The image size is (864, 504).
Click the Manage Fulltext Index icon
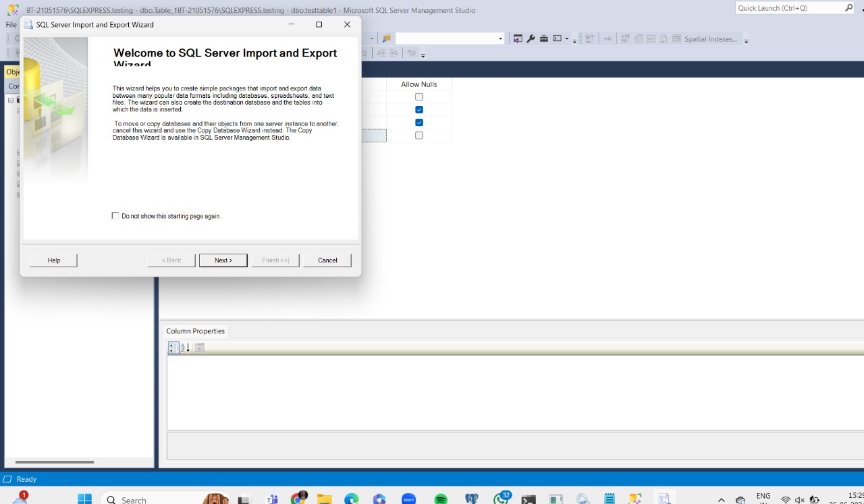click(x=651, y=38)
